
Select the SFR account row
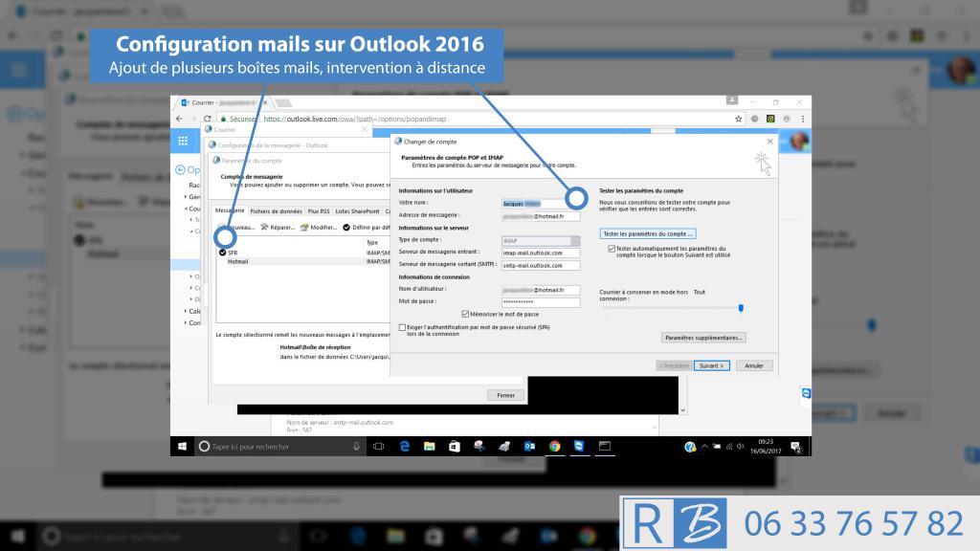[302, 253]
